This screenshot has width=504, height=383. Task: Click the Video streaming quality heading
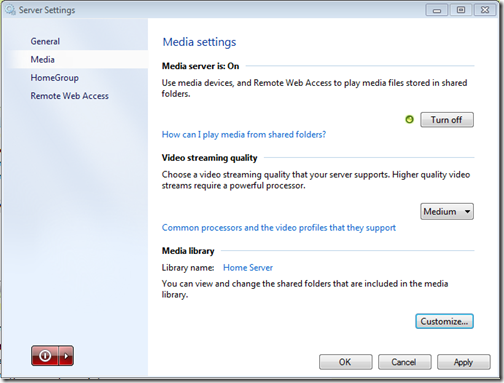pyautogui.click(x=209, y=158)
